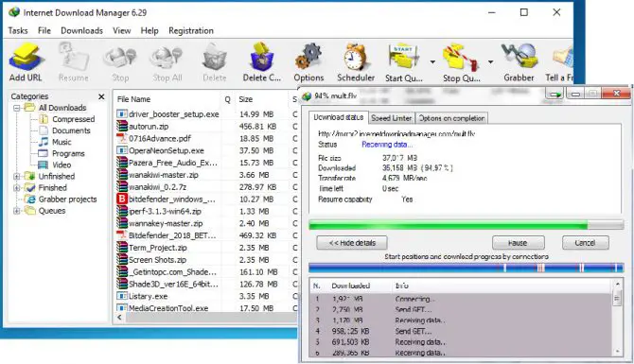Switch to Download status tab
Screen dimensions: 634x364
[x=339, y=117]
